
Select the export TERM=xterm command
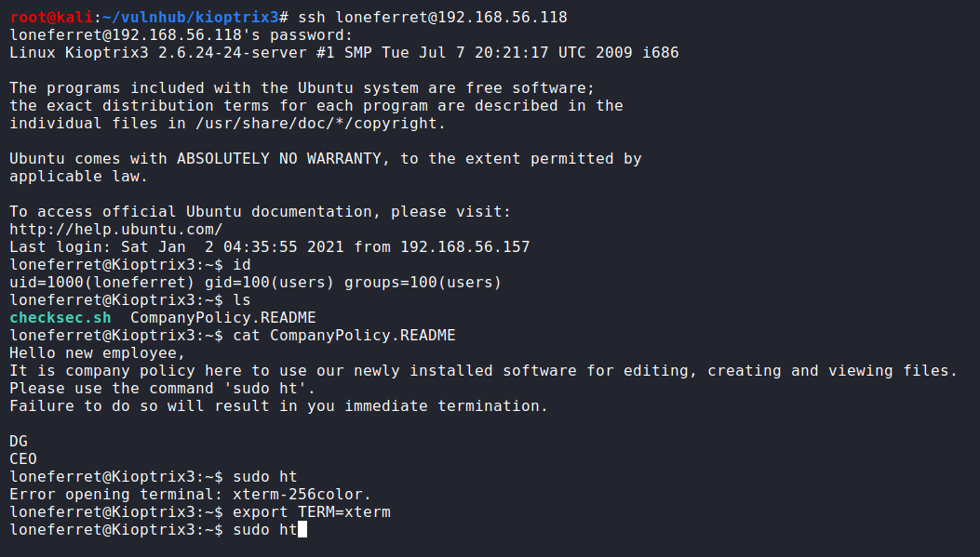click(312, 512)
